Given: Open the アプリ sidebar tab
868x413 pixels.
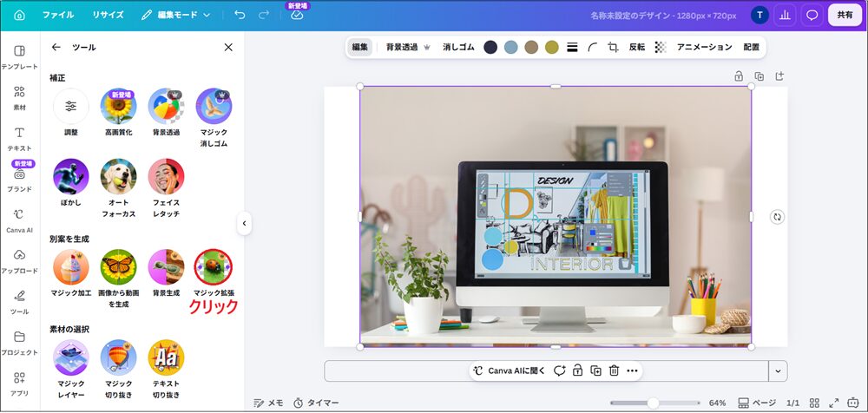Looking at the screenshot, I should point(19,384).
